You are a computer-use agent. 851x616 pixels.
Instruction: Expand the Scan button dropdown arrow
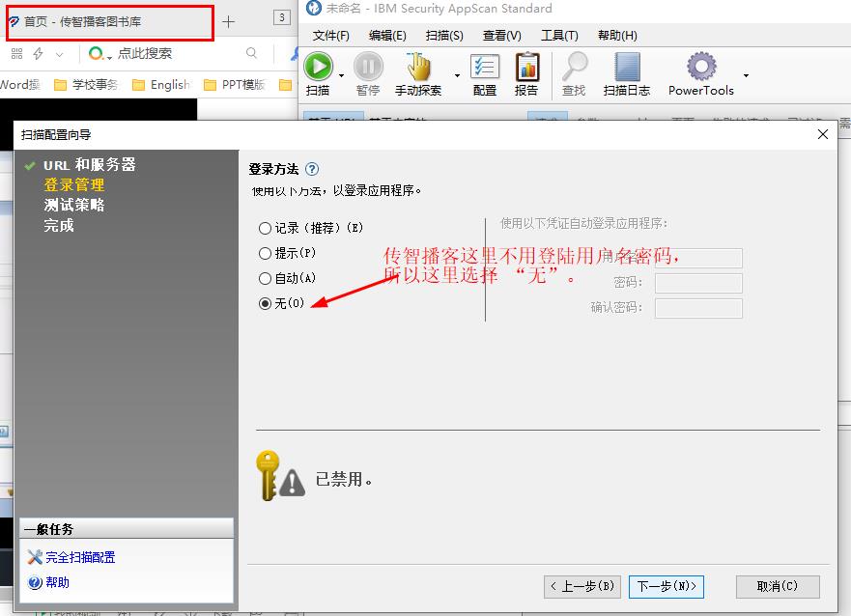point(341,75)
